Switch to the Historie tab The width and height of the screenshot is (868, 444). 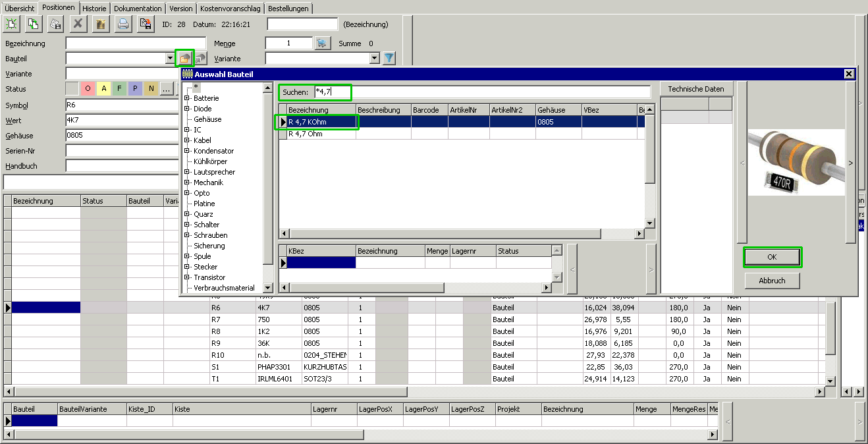click(94, 9)
